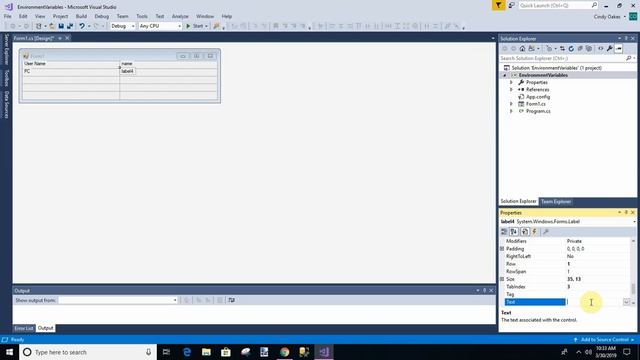Image resolution: width=640 pixels, height=360 pixels.
Task: Click the Events lightning bolt icon
Action: (x=534, y=232)
